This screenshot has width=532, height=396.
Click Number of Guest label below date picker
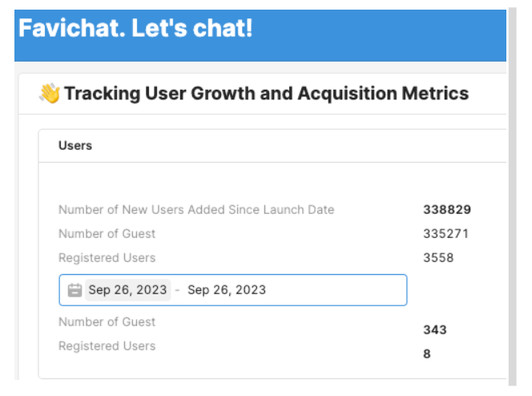click(107, 322)
